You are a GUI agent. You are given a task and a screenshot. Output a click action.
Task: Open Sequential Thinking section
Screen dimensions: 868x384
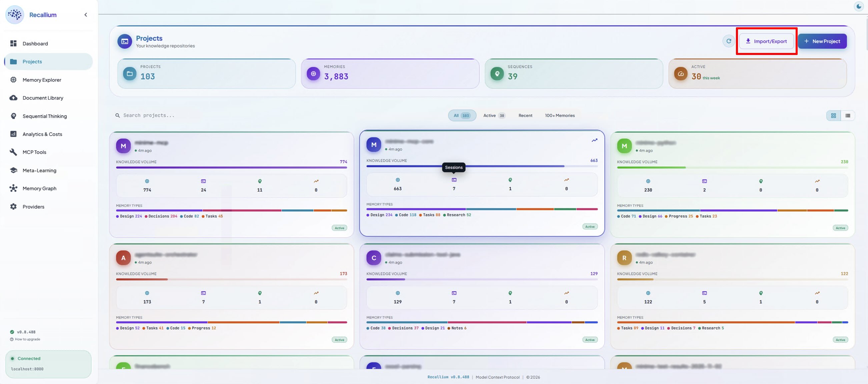point(48,116)
